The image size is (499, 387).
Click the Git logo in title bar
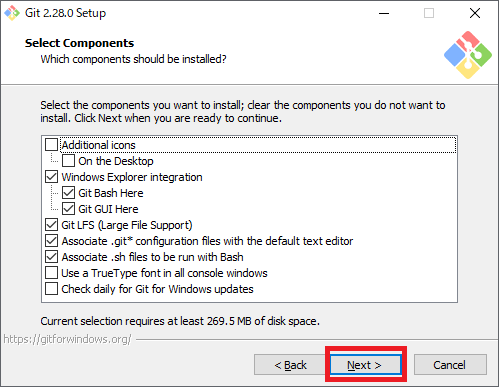[12, 13]
